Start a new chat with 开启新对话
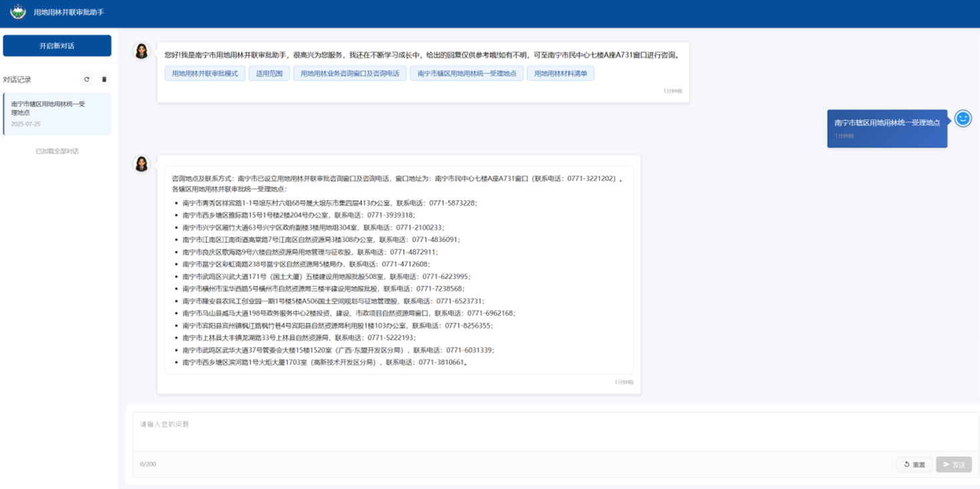Image resolution: width=980 pixels, height=489 pixels. coord(57,46)
